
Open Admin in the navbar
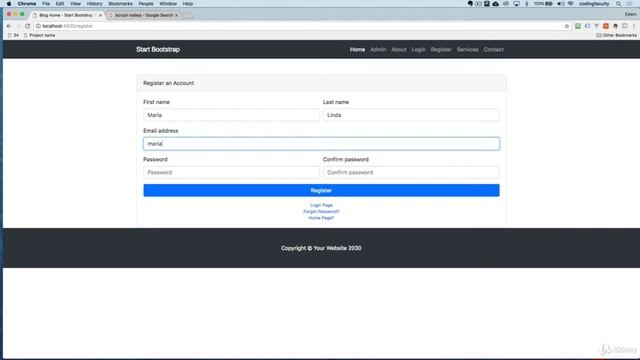click(378, 49)
